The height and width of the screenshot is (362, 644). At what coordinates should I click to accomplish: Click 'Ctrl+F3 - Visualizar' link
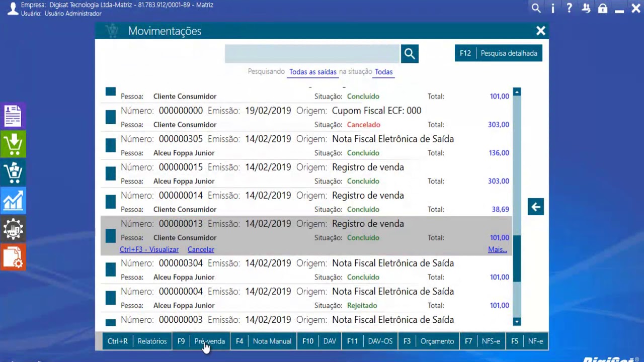[x=149, y=249]
